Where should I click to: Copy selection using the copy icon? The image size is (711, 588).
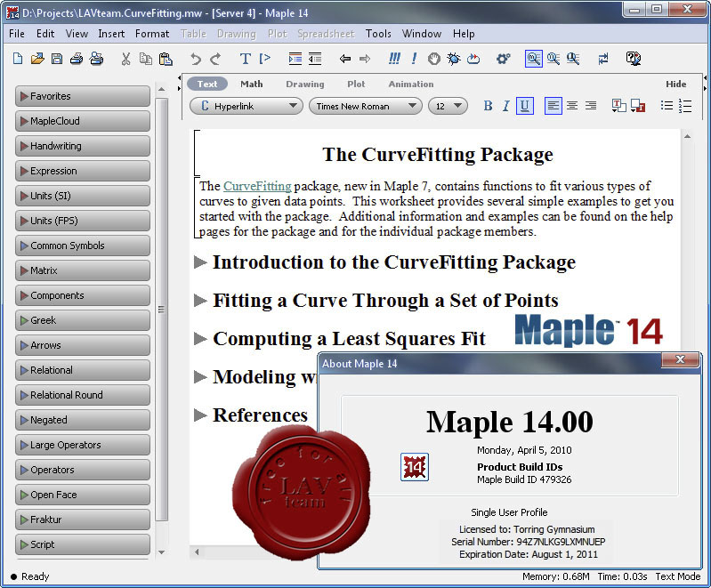[146, 59]
